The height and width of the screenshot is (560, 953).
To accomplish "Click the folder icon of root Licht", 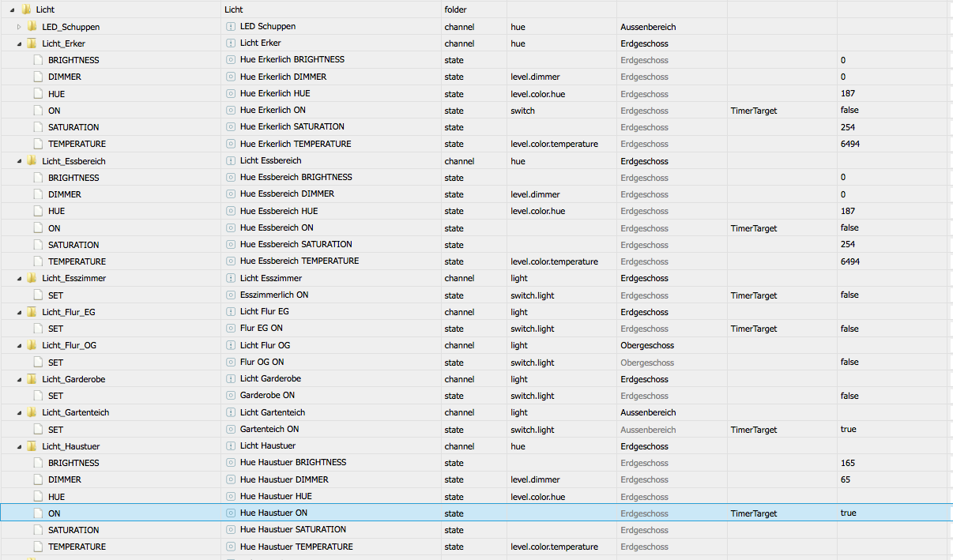I will [x=26, y=9].
